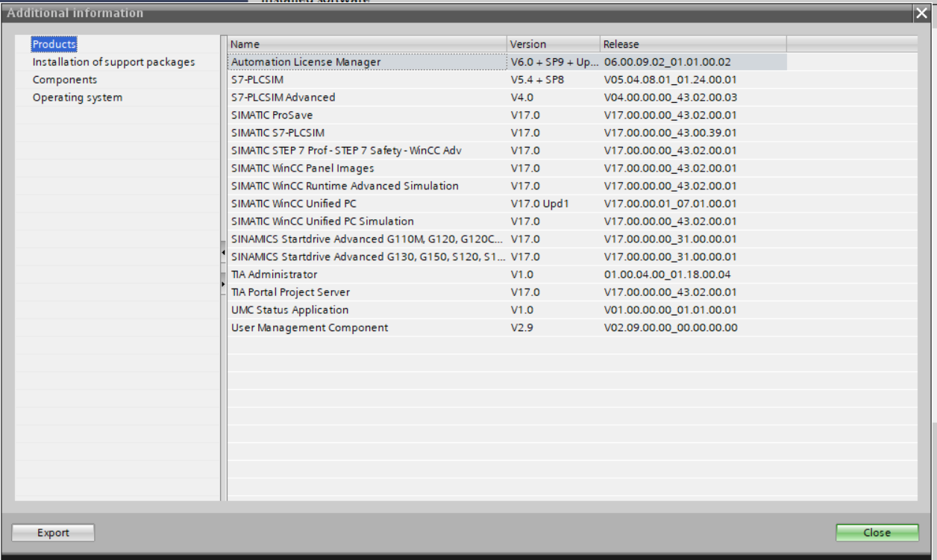
Task: Sort by the Version column header
Action: (554, 44)
